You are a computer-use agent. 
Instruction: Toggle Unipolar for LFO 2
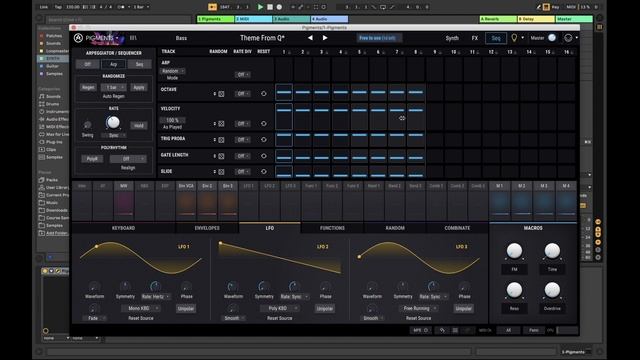324,309
